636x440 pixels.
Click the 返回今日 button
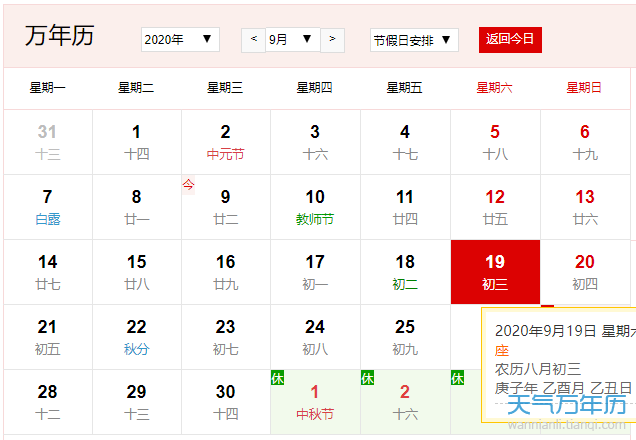510,40
